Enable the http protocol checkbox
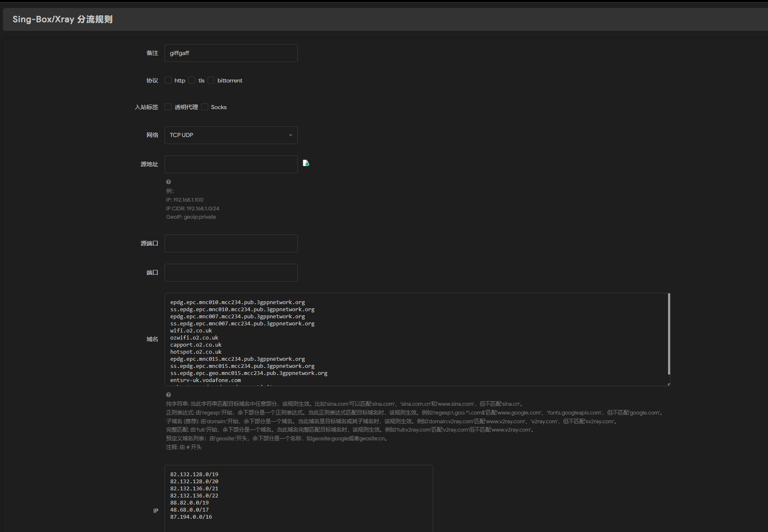Image resolution: width=768 pixels, height=532 pixels. tap(168, 80)
